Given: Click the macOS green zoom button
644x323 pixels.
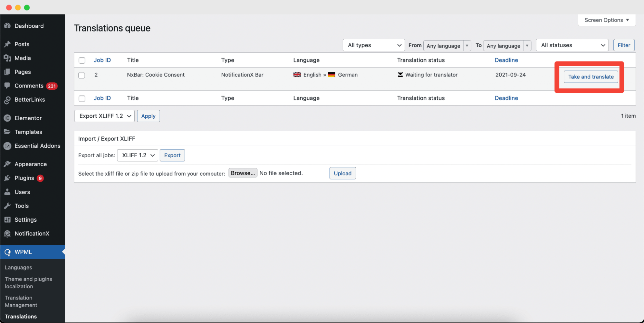Looking at the screenshot, I should coord(27,7).
